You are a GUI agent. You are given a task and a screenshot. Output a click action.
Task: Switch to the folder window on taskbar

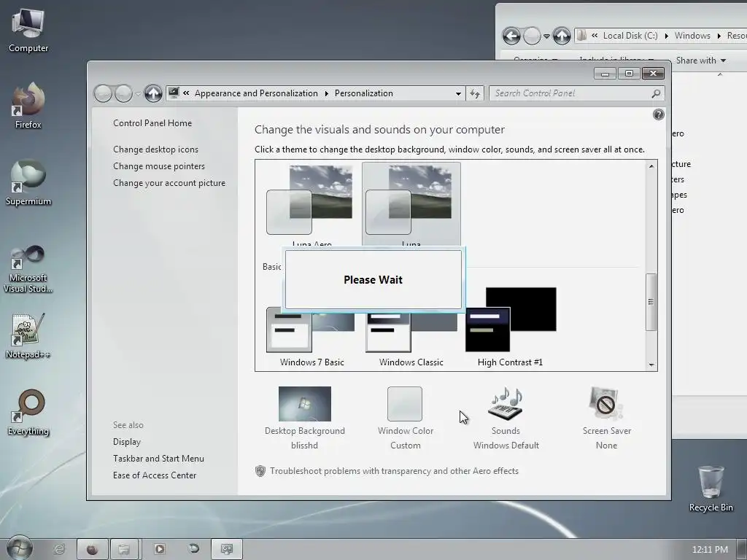tap(124, 549)
